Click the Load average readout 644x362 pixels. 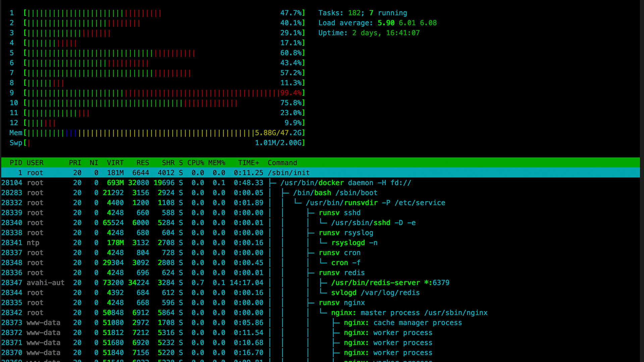click(377, 23)
